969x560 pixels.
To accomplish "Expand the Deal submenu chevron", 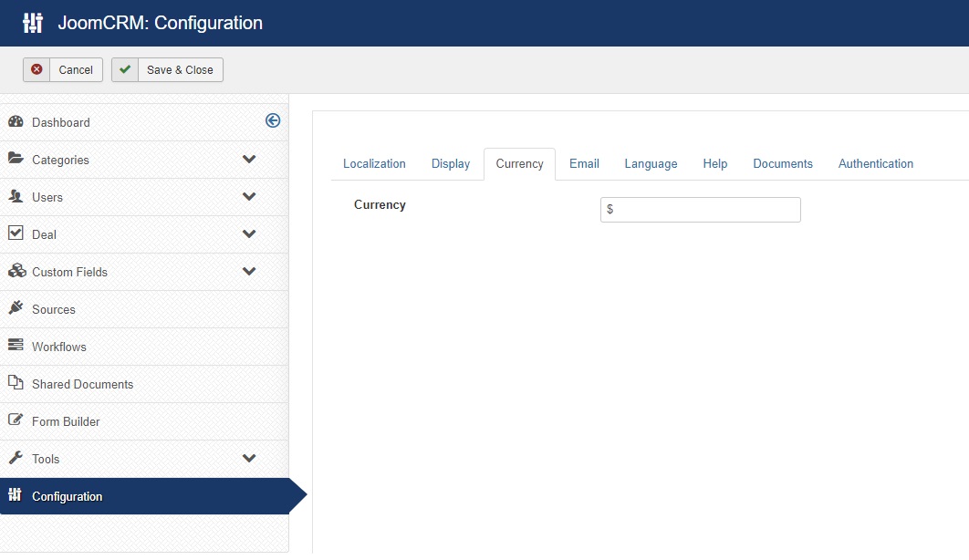I will 249,234.
